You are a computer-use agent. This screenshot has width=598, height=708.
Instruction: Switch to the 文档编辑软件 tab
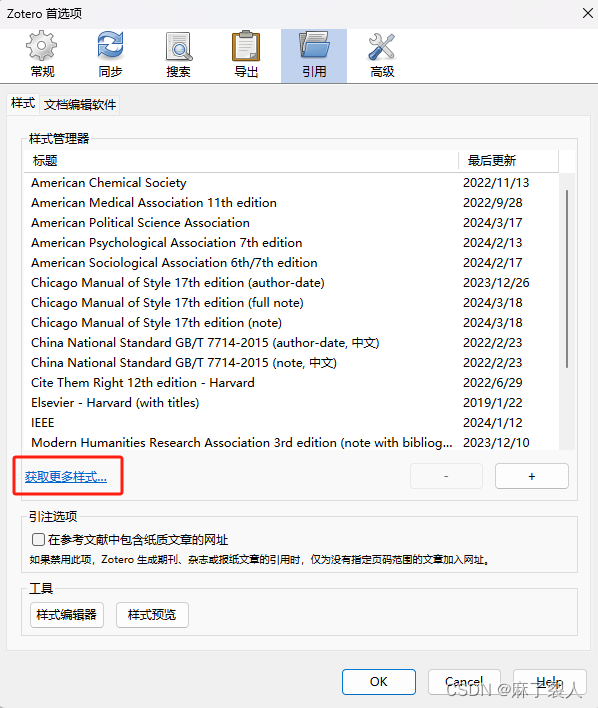pos(80,105)
